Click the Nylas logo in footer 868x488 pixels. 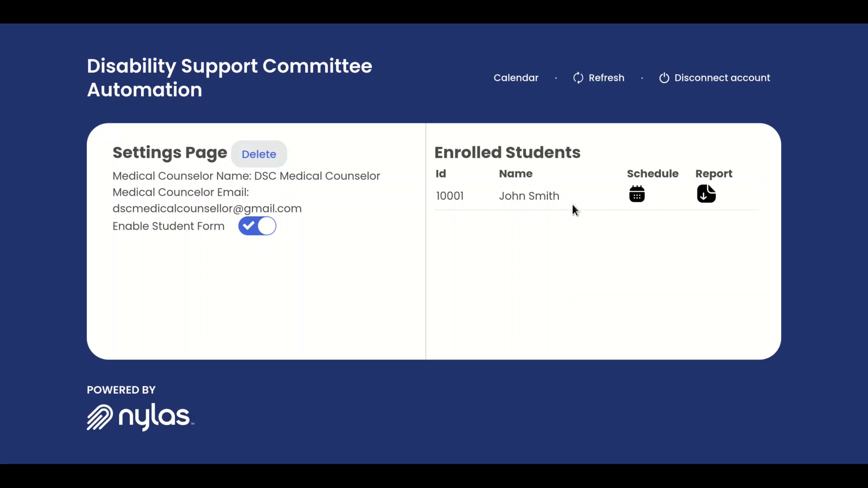pos(141,417)
